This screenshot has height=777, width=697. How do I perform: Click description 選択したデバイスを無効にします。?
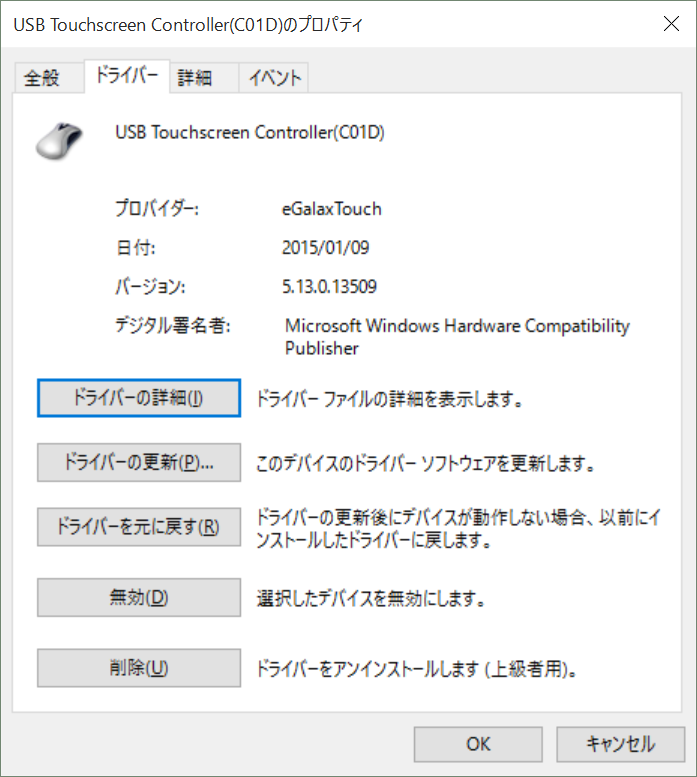[371, 598]
